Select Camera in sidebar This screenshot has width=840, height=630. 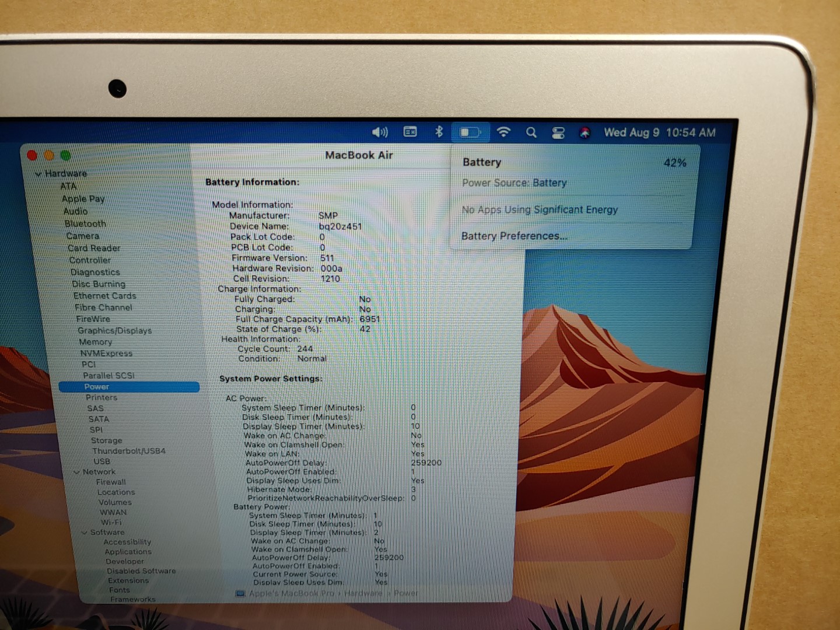[x=83, y=236]
